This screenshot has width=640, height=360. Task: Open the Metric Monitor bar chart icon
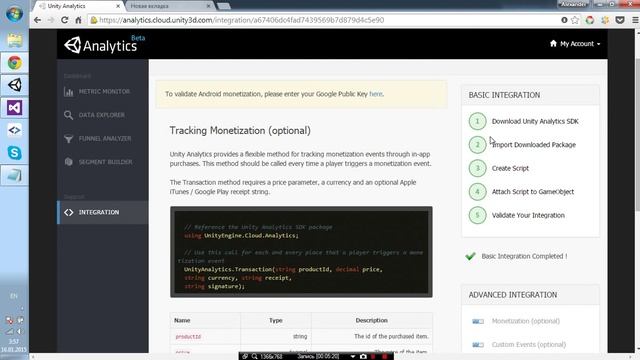[69, 92]
